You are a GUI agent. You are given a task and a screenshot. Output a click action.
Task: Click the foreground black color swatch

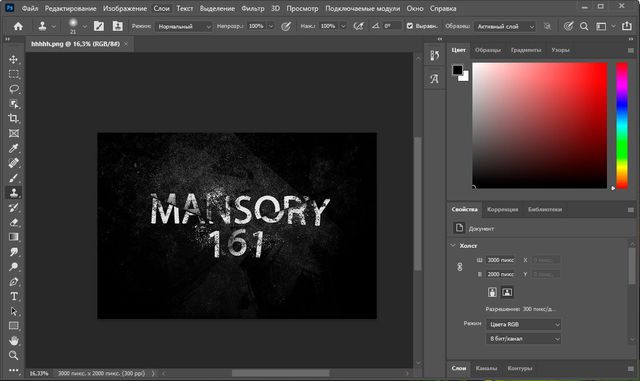point(457,70)
